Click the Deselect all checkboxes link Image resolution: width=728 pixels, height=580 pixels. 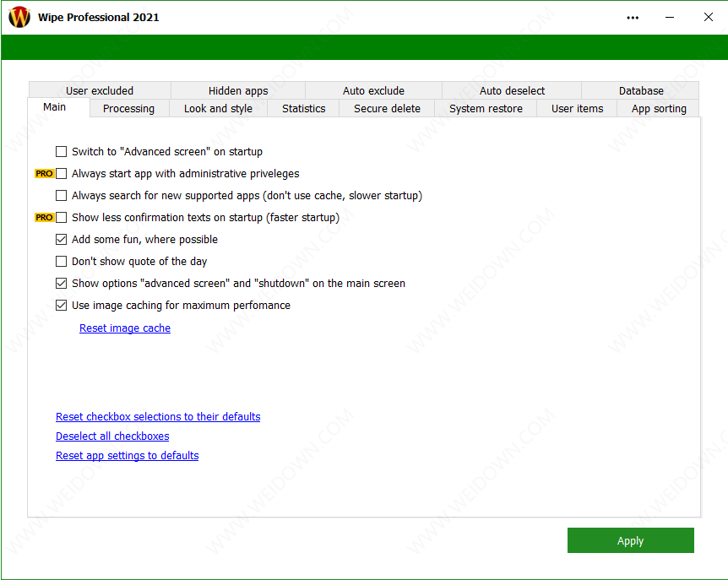(x=112, y=436)
